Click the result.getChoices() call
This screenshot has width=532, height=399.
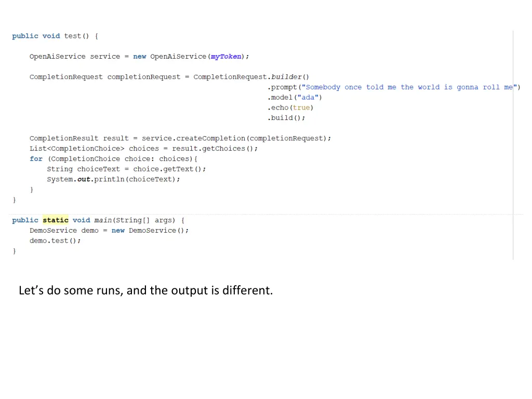pos(215,149)
